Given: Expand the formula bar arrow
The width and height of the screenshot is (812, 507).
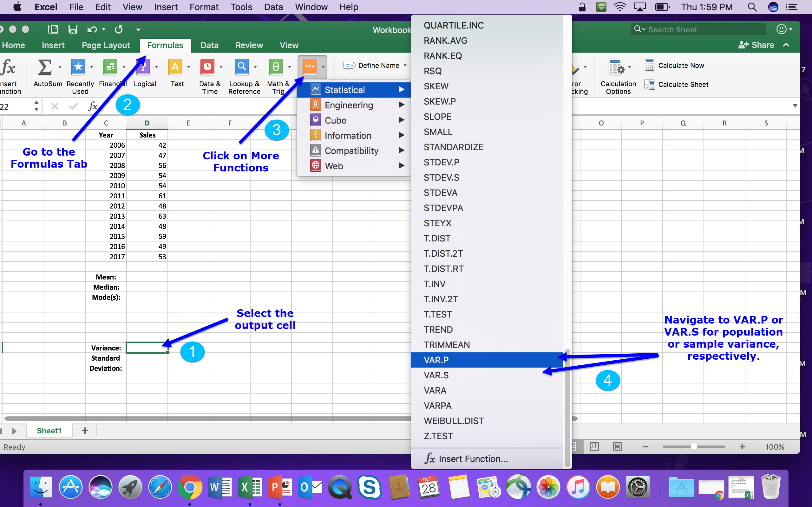Looking at the screenshot, I should pyautogui.click(x=795, y=106).
